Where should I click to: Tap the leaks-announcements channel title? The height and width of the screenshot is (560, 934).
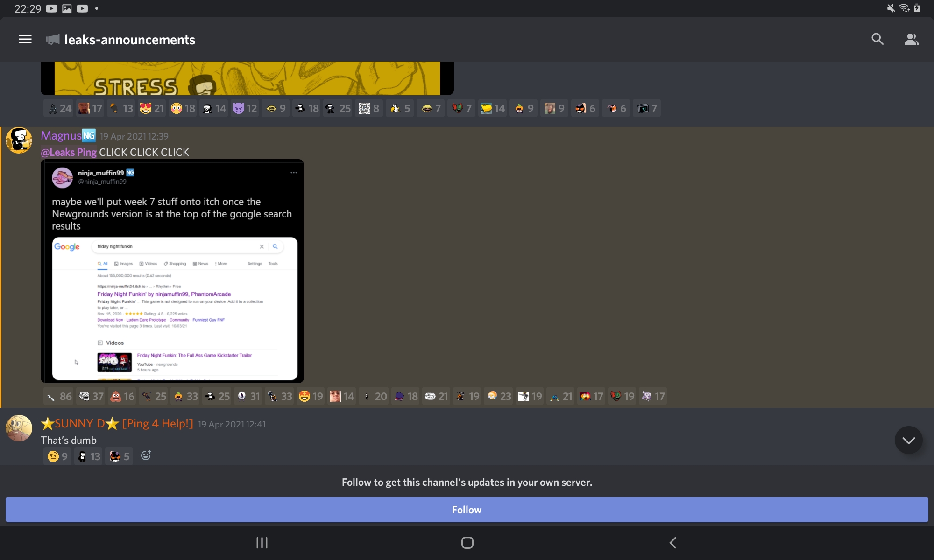130,40
